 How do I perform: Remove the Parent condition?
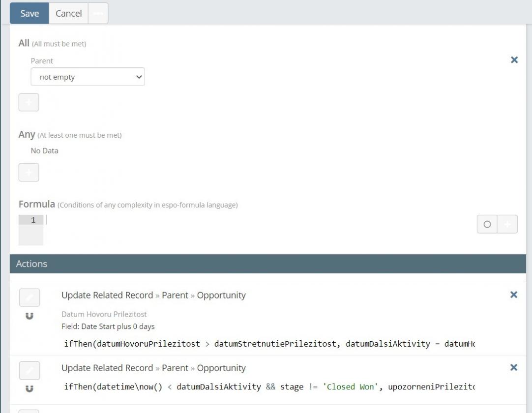[514, 60]
